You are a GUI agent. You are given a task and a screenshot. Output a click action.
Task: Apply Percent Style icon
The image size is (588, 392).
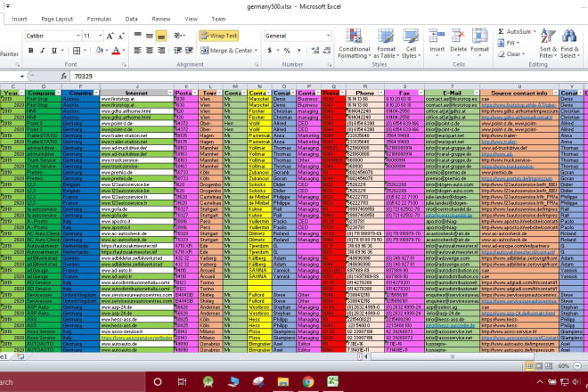point(287,50)
